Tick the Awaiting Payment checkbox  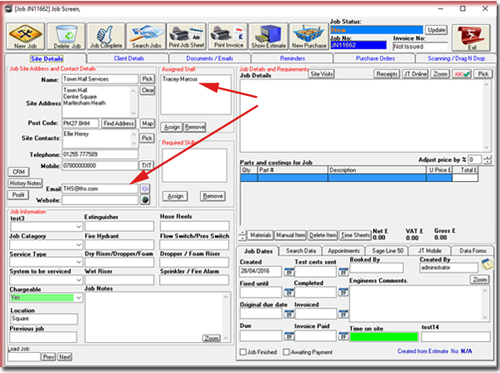(286, 352)
